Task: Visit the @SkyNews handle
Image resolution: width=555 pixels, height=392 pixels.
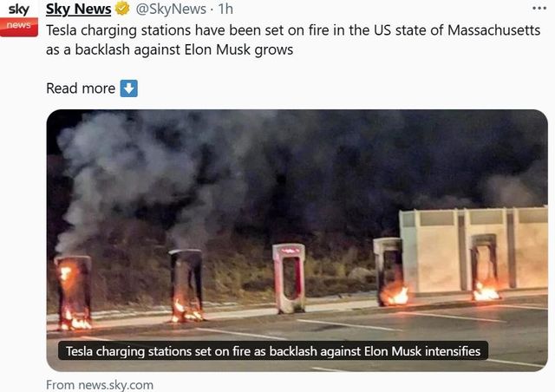Action: coord(171,9)
